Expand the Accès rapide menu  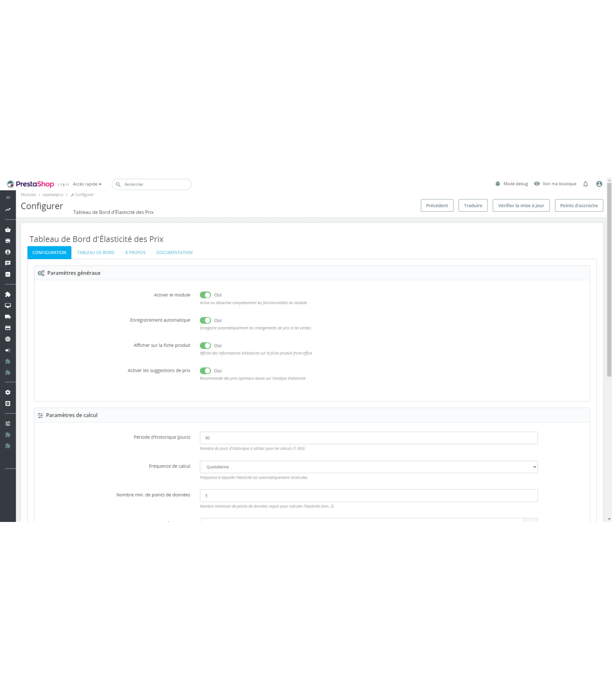(87, 184)
